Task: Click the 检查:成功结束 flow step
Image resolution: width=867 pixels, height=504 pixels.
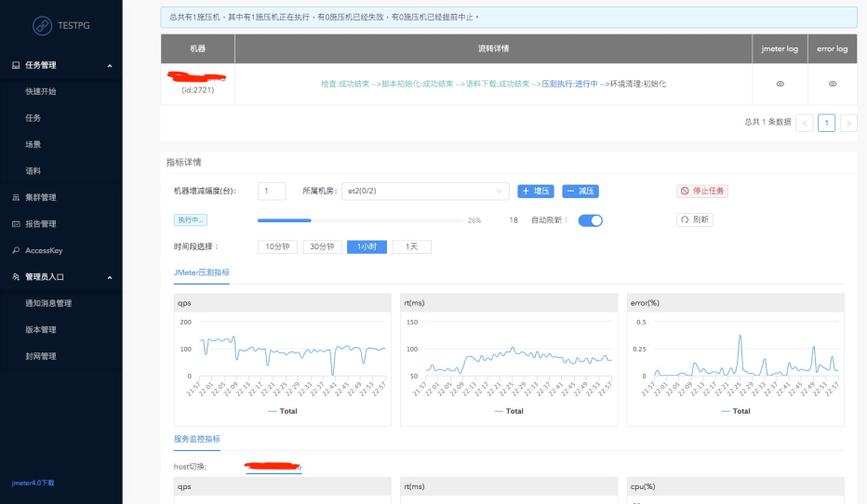Action: pos(345,84)
